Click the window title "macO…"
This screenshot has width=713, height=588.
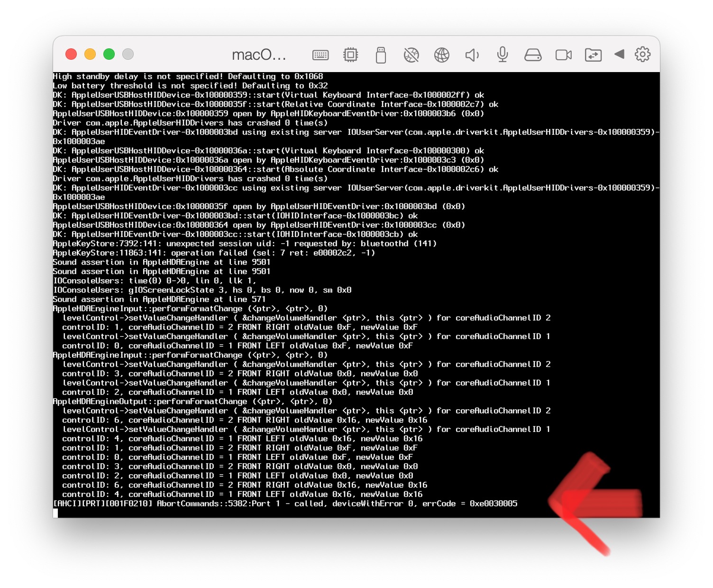tap(259, 55)
